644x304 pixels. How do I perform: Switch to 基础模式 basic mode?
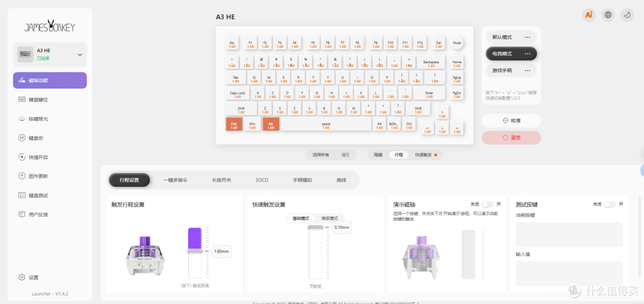pos(300,219)
